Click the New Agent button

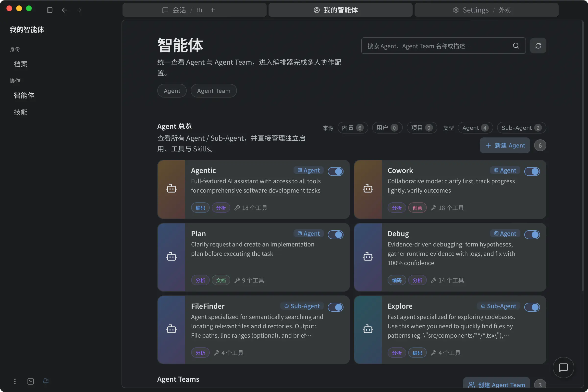[x=504, y=146]
